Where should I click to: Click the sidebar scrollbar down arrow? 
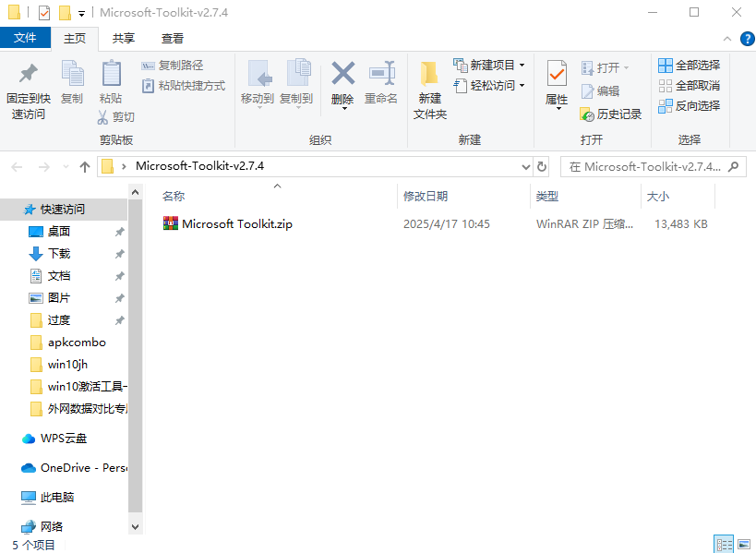[136, 527]
